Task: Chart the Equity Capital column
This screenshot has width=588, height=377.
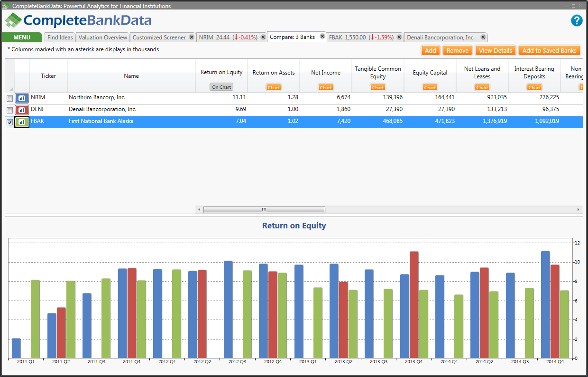Action: coord(430,87)
